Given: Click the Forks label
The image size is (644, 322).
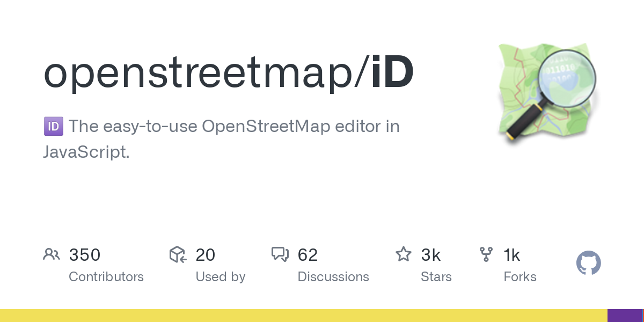Looking at the screenshot, I should 520,277.
